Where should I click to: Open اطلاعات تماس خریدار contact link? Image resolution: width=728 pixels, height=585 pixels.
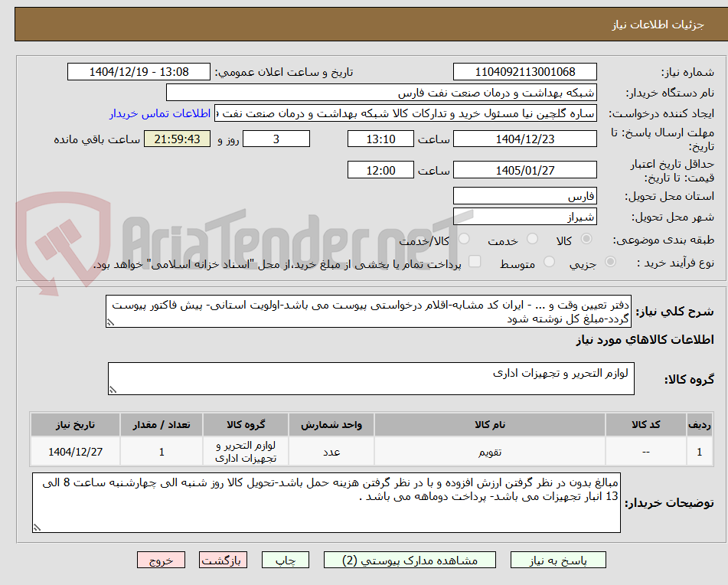[160, 114]
